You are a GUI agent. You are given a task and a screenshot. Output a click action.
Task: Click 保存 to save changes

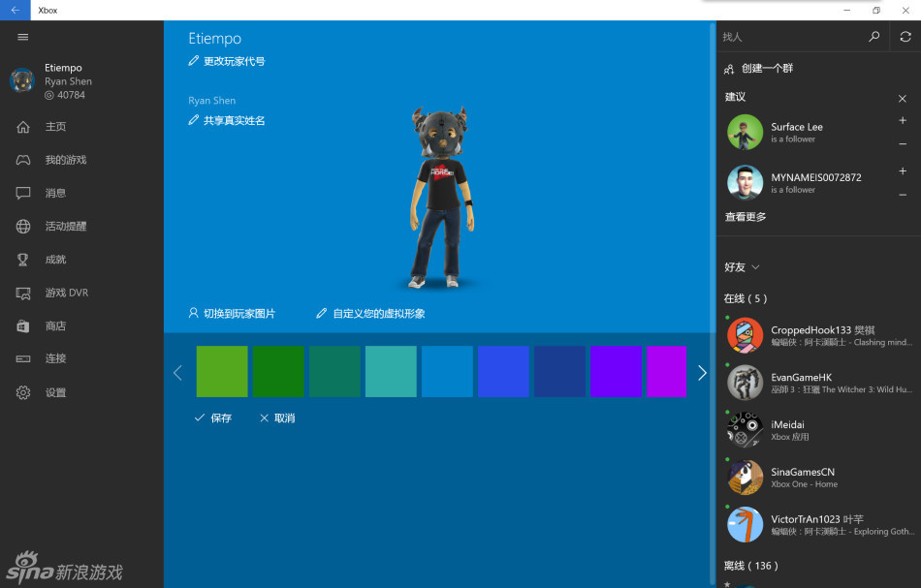(x=212, y=418)
